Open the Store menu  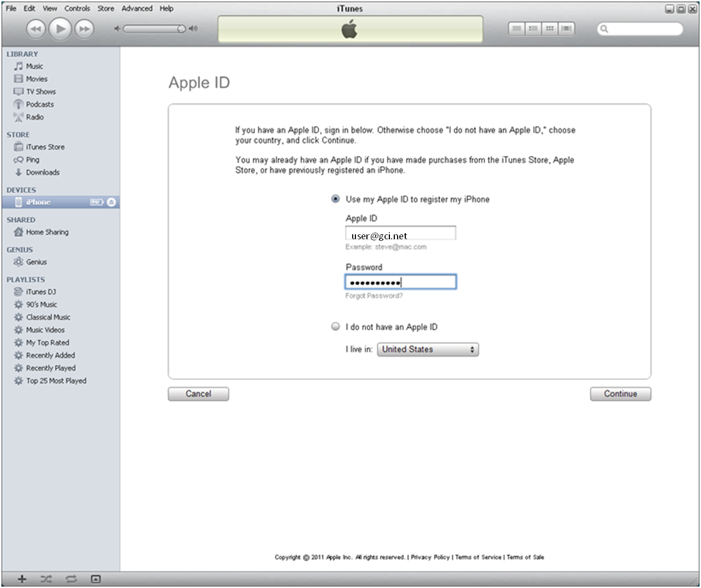point(106,8)
